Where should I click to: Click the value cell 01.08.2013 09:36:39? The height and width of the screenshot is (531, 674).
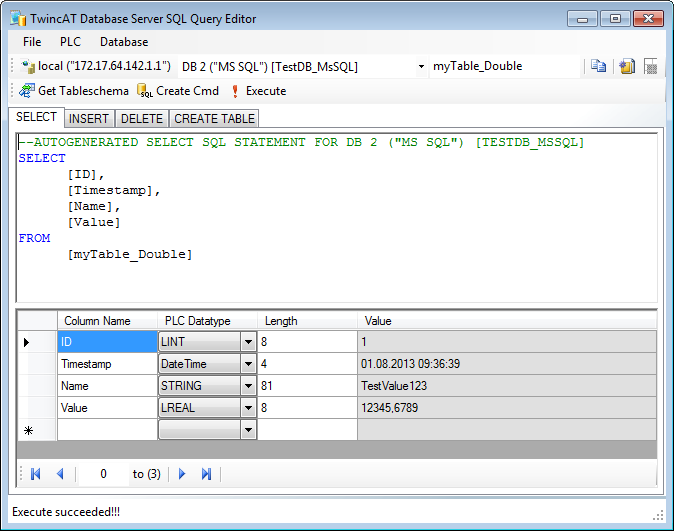click(507, 364)
